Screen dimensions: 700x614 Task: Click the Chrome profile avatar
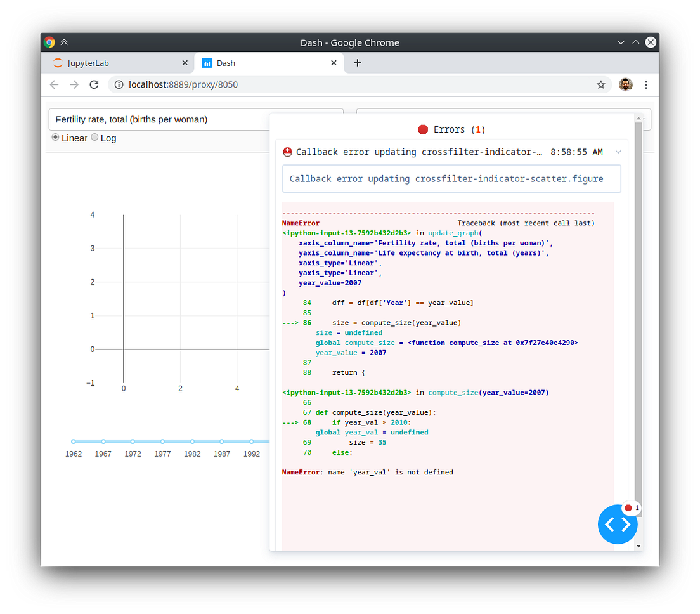click(626, 84)
